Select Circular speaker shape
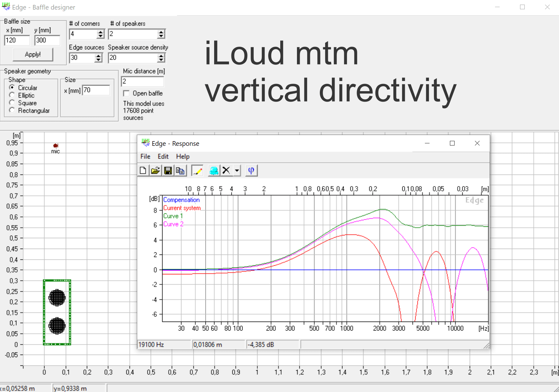The width and height of the screenshot is (559, 392). coord(12,87)
